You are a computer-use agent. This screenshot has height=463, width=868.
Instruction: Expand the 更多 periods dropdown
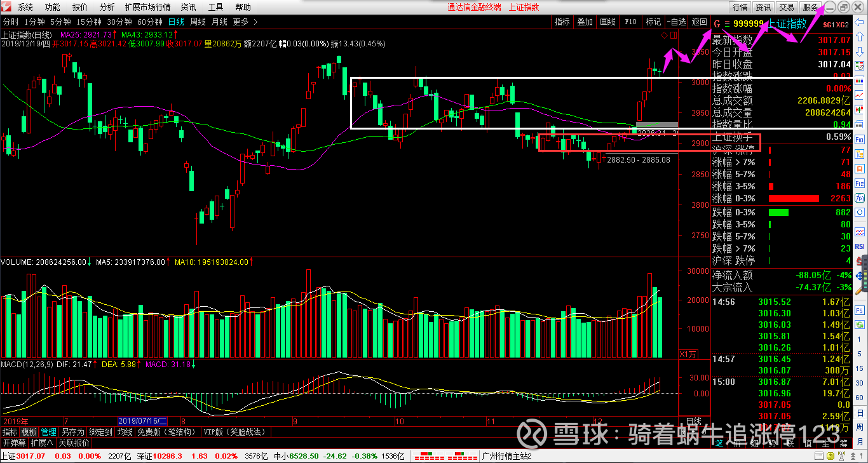coord(245,22)
